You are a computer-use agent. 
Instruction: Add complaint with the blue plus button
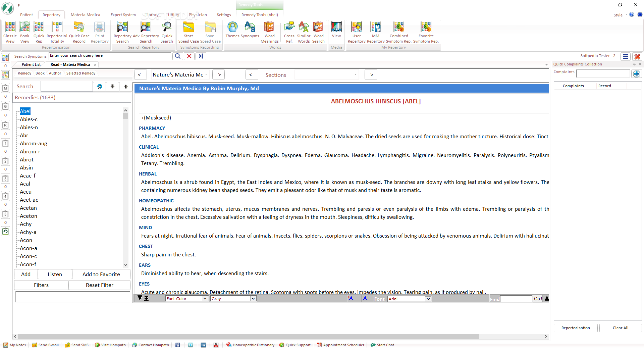(637, 74)
